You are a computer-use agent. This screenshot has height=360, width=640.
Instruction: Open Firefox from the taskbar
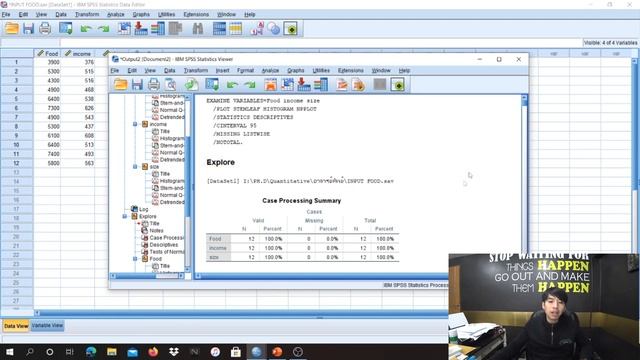coord(153,351)
